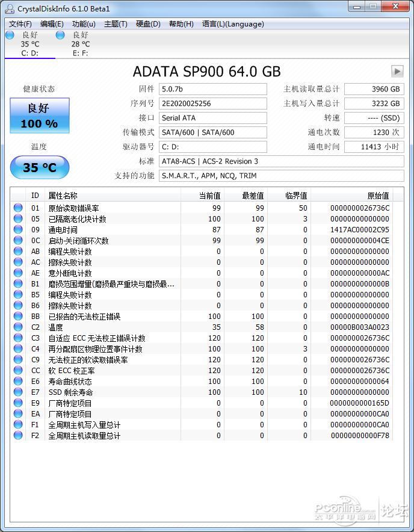Select the 寿命曲线状态 row name
The height and width of the screenshot is (532, 414).
[70, 382]
